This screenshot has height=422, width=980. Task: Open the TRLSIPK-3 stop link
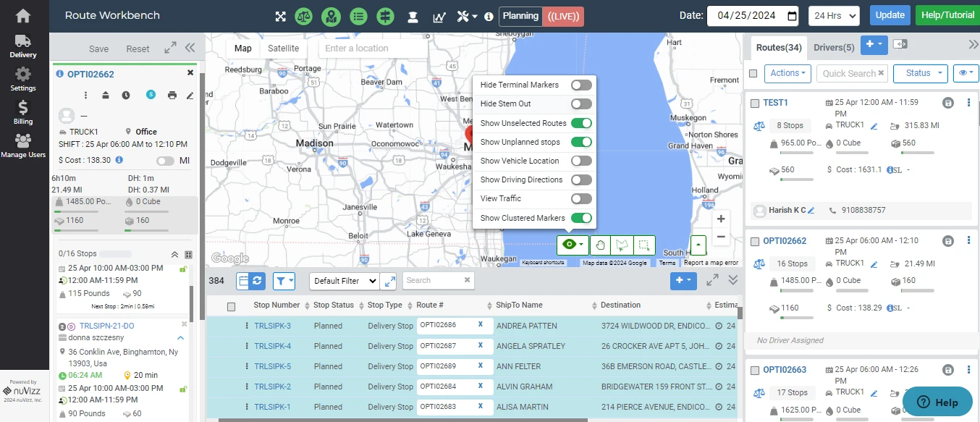pyautogui.click(x=272, y=326)
